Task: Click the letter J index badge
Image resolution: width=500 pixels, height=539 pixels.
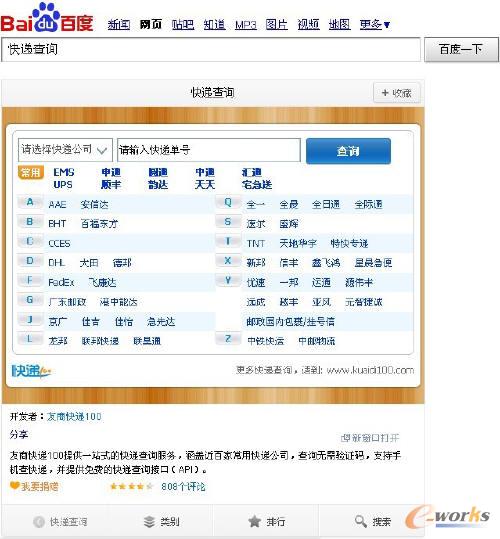Action: 30,319
